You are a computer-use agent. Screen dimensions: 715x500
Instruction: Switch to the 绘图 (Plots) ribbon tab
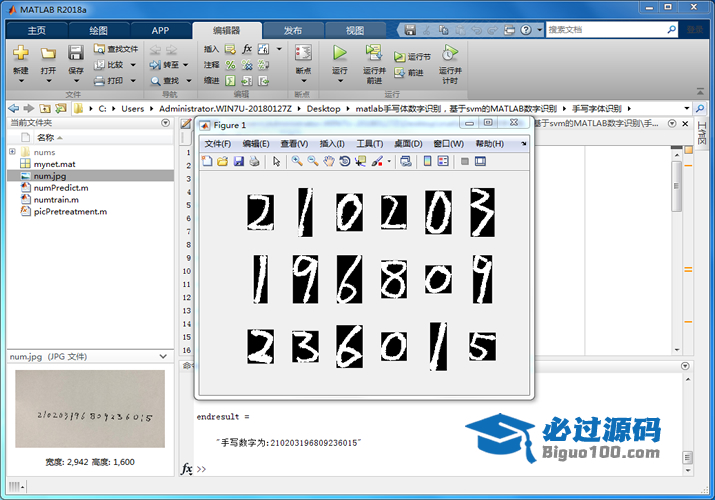point(98,30)
